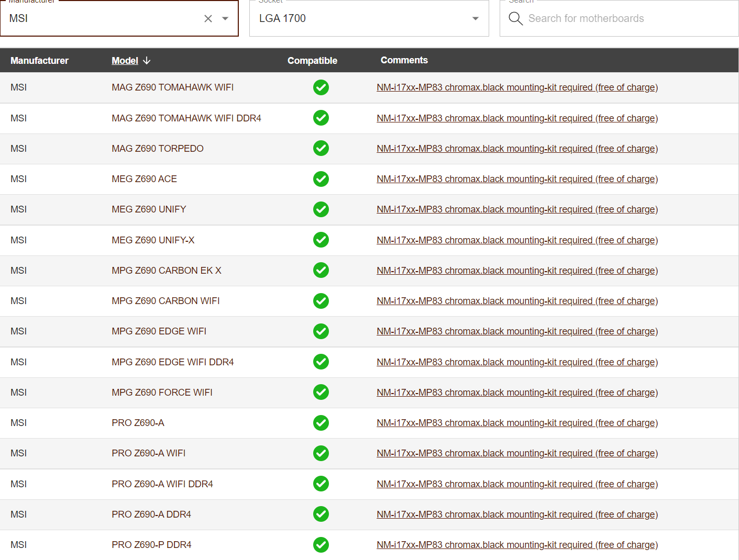Select model name PRO Z690-P DDR4
This screenshot has width=739, height=560.
tap(151, 545)
